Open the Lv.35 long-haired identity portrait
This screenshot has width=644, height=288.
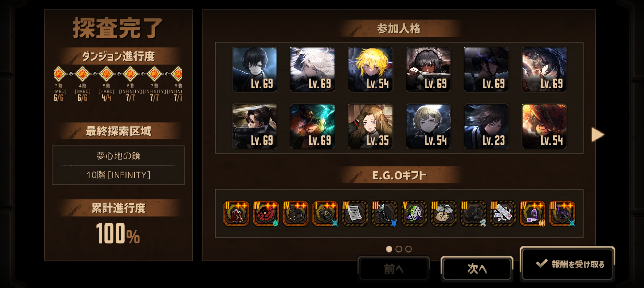pyautogui.click(x=370, y=126)
